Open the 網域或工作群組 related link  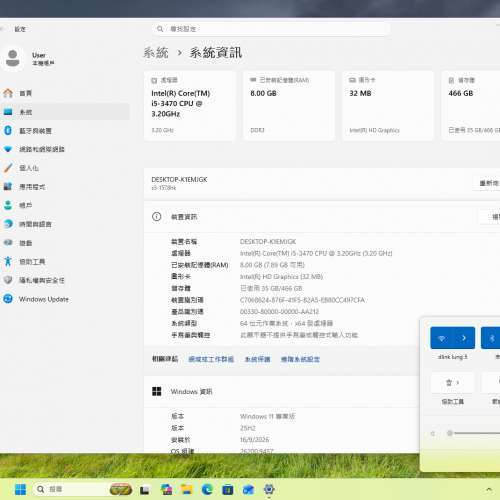211,359
